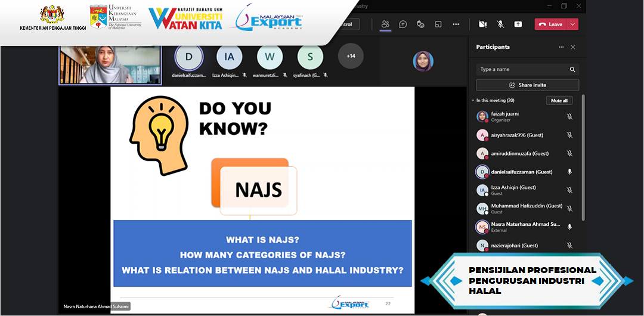Open the Rooms icon in meeting toolbar
Viewport: 644px width, 316px height.
(x=438, y=24)
